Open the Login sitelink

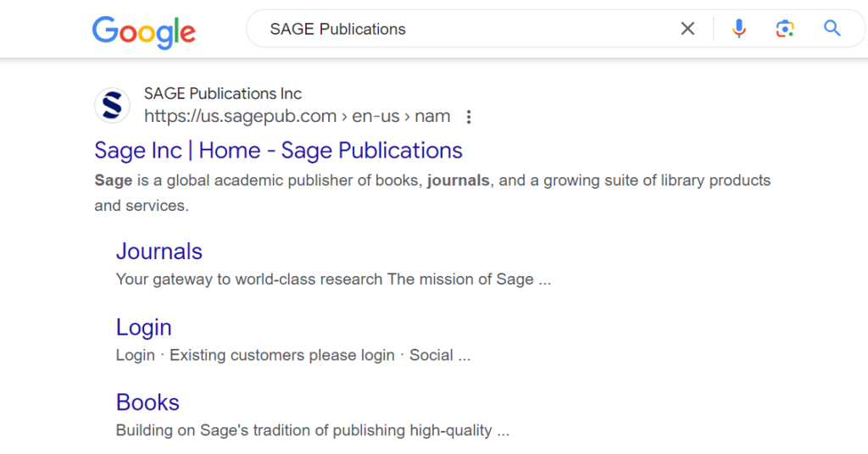tap(144, 327)
